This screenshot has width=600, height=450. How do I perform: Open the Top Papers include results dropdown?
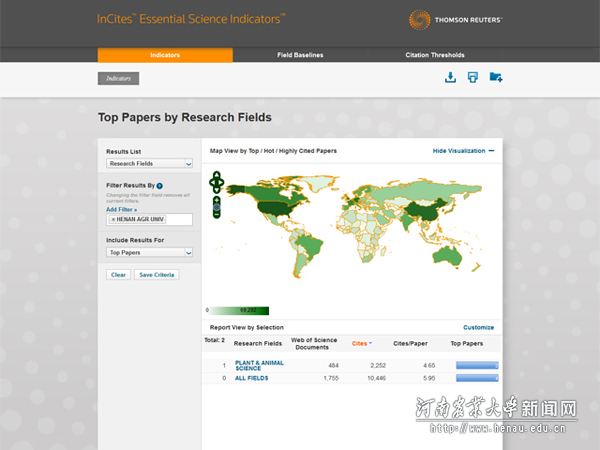tap(149, 253)
